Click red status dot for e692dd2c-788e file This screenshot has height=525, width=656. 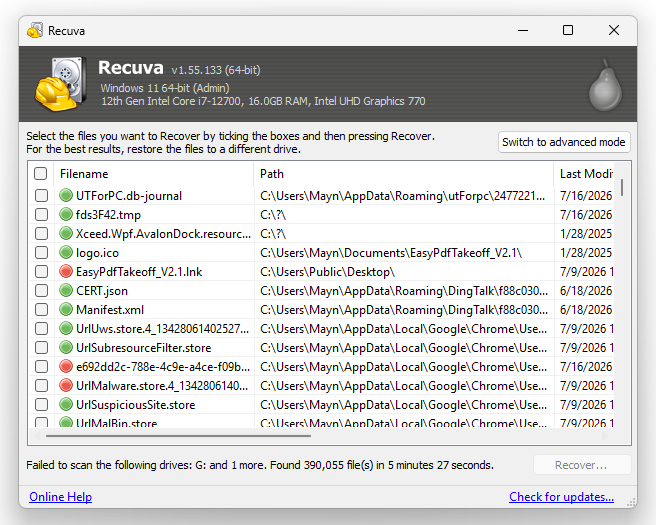pyautogui.click(x=66, y=366)
